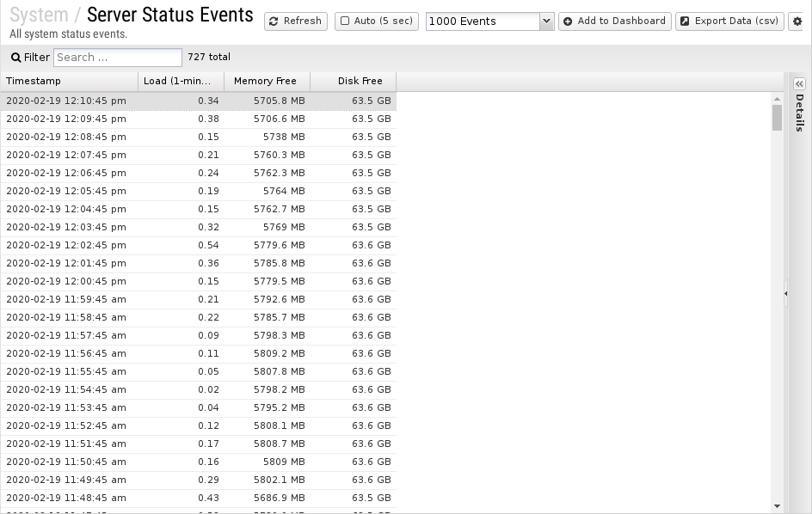Click the System breadcrumb link
Viewport: 812px width, 514px height.
(x=39, y=15)
